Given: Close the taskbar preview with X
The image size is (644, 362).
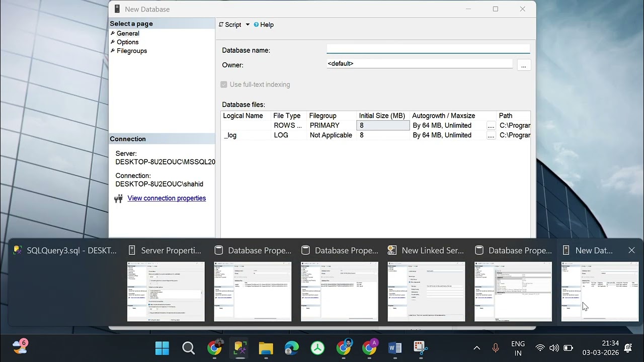Looking at the screenshot, I should coord(631,250).
